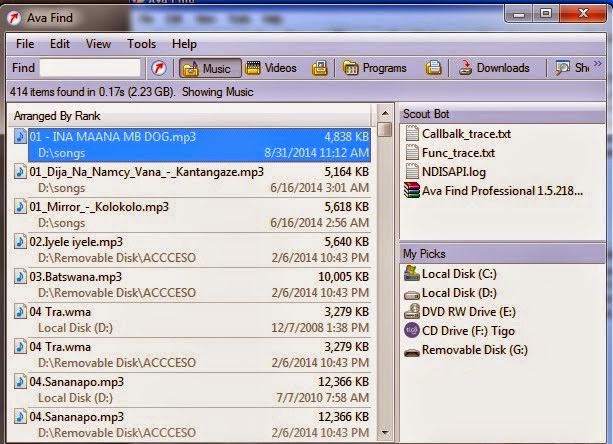Select the Programs filter button
Screen dimensions: 613x444
[x=375, y=68]
